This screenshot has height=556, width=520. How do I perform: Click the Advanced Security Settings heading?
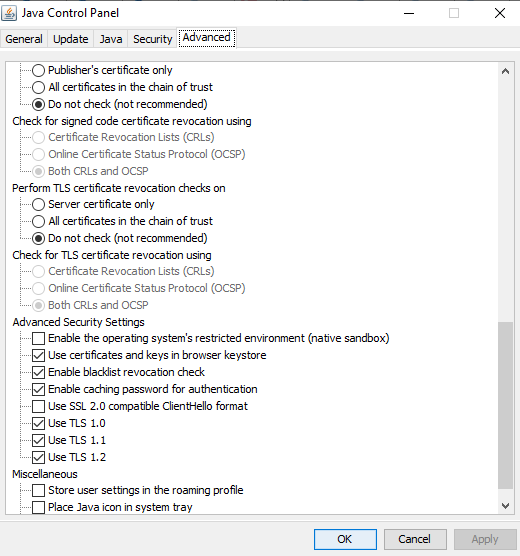(x=78, y=322)
